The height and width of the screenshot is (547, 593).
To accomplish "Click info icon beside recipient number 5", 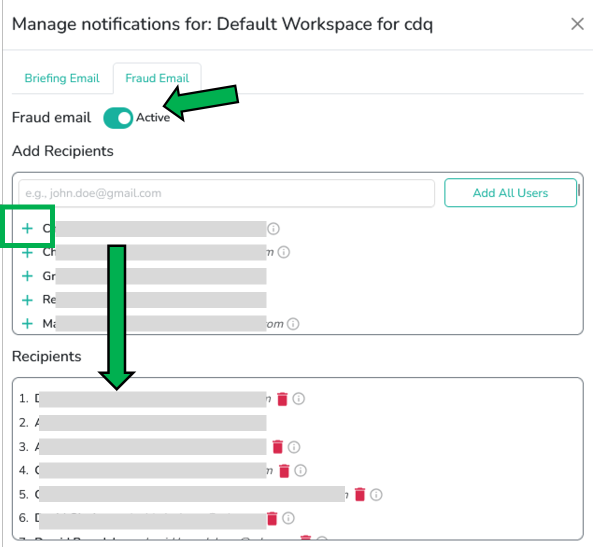I will tap(376, 494).
